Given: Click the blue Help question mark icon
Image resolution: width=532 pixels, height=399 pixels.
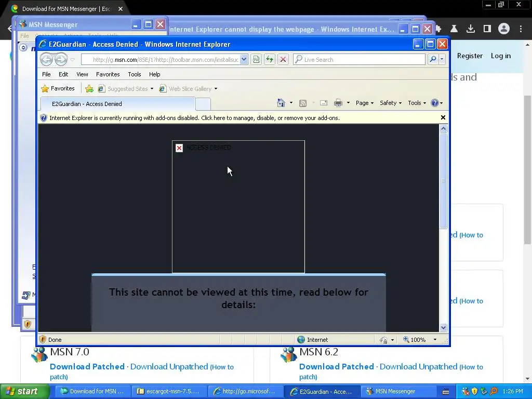Looking at the screenshot, I should [435, 103].
